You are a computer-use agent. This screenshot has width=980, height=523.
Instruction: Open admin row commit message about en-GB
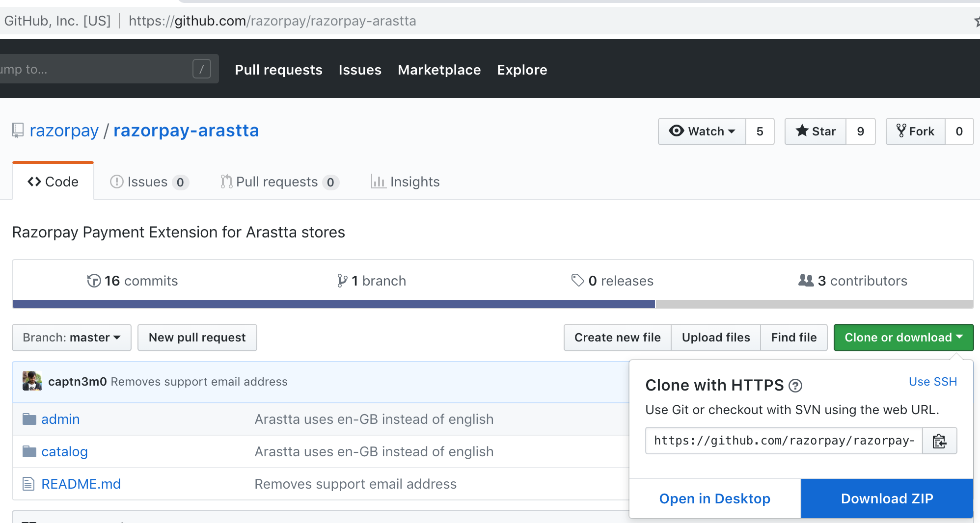374,419
